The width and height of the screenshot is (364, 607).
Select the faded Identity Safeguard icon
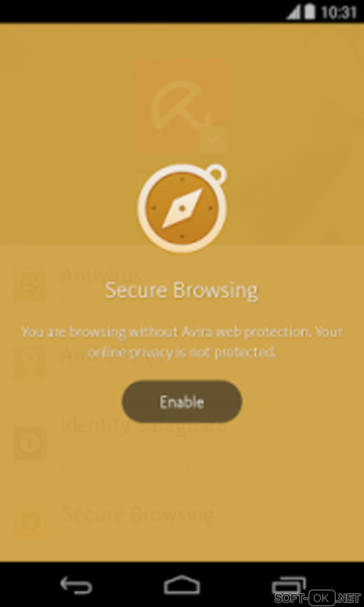(30, 443)
